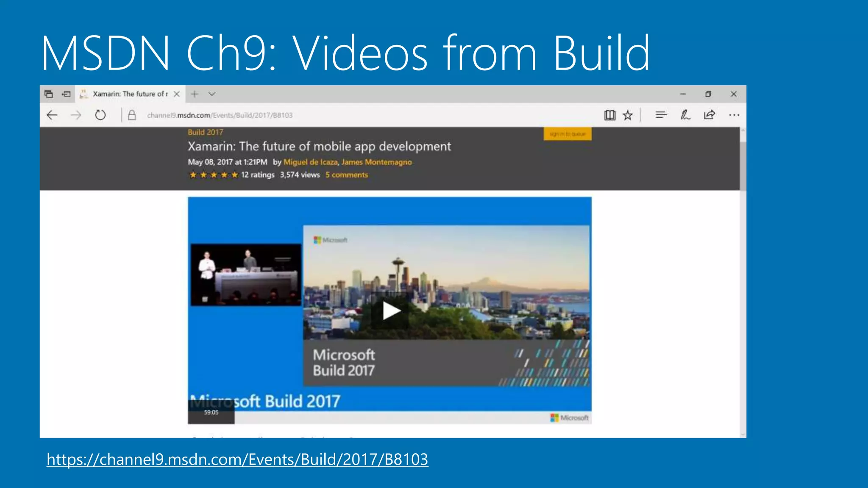This screenshot has width=868, height=488.
Task: Click the sign in to queue button
Action: (568, 134)
